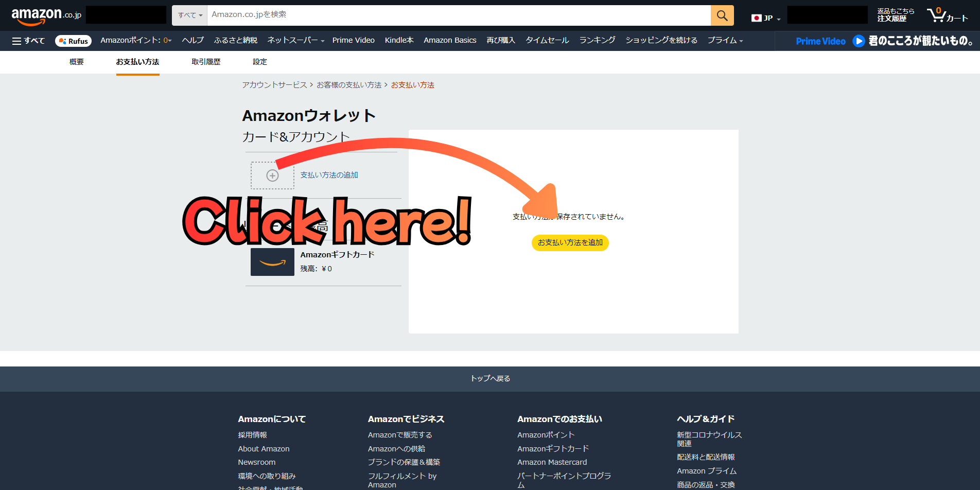Open footer link Amazonギフトカード

[x=553, y=449]
